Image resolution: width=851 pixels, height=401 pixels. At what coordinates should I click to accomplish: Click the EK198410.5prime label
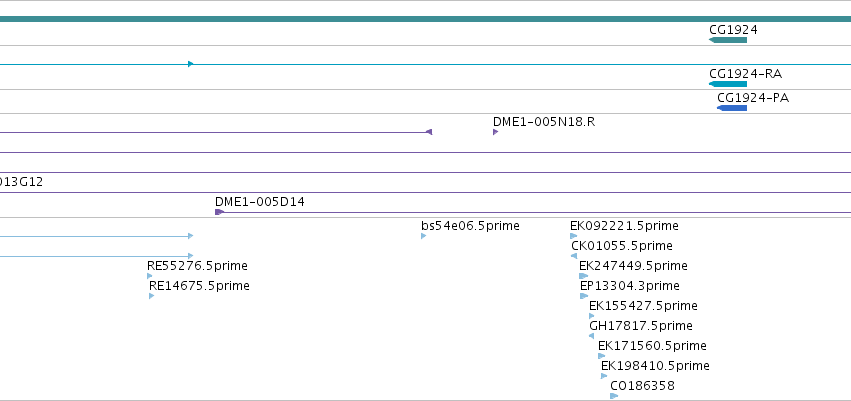[655, 366]
